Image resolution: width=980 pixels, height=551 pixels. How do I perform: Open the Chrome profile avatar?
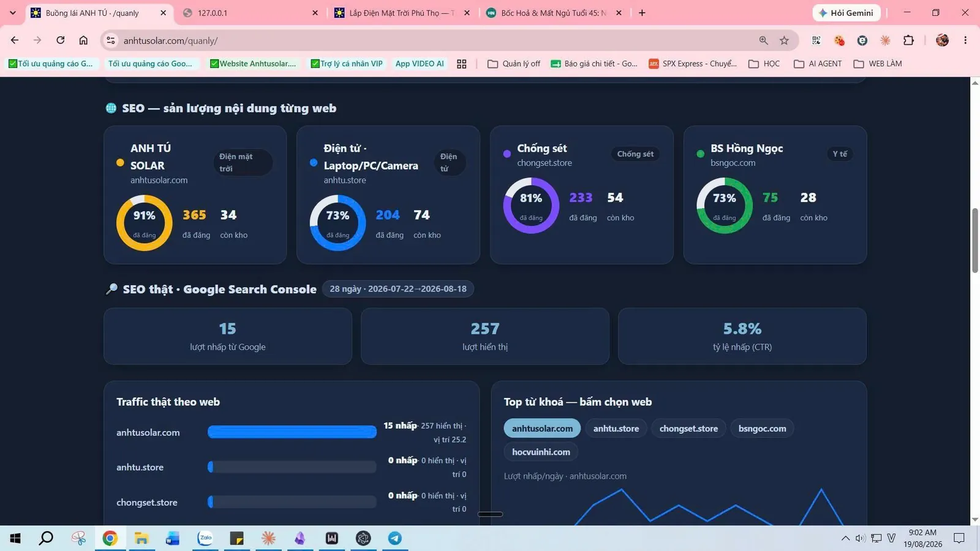click(942, 40)
